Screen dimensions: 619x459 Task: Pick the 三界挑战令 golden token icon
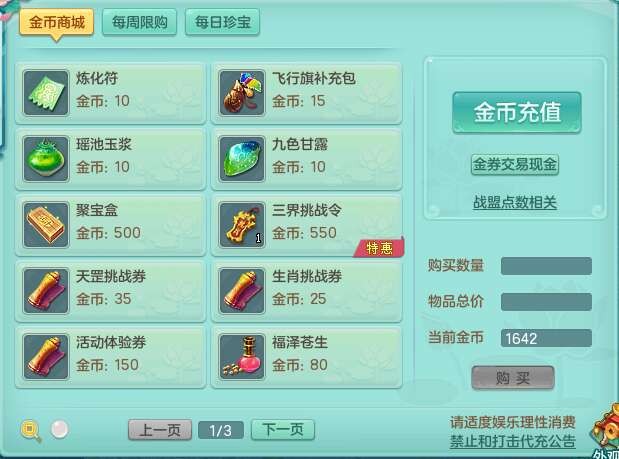tap(242, 225)
